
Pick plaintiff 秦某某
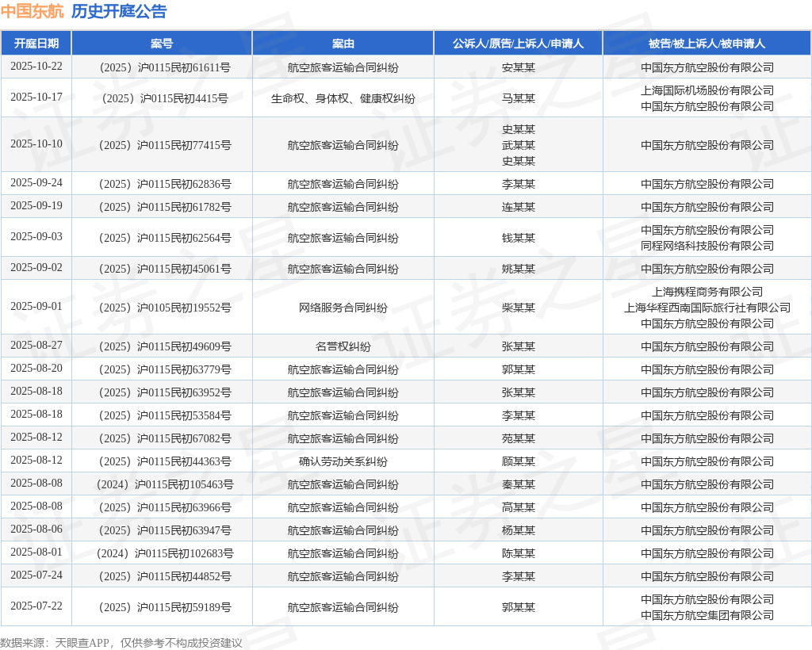pos(518,484)
